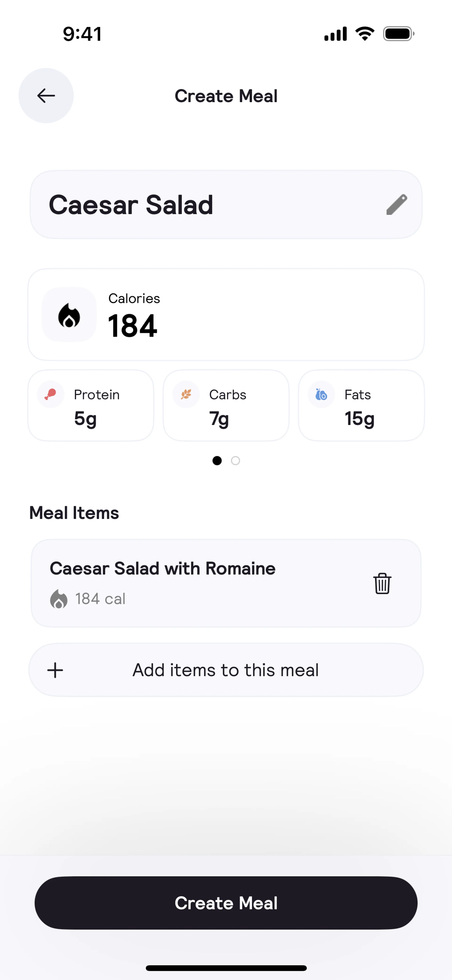This screenshot has width=452, height=980.
Task: Delete Caesar Salad with Romaine item
Action: pos(382,583)
